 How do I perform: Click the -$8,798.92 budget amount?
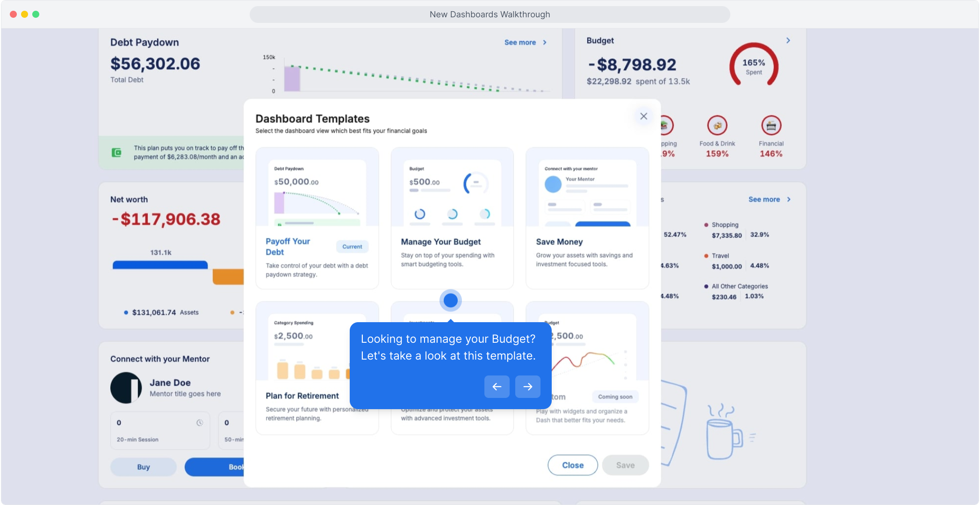[x=632, y=65]
